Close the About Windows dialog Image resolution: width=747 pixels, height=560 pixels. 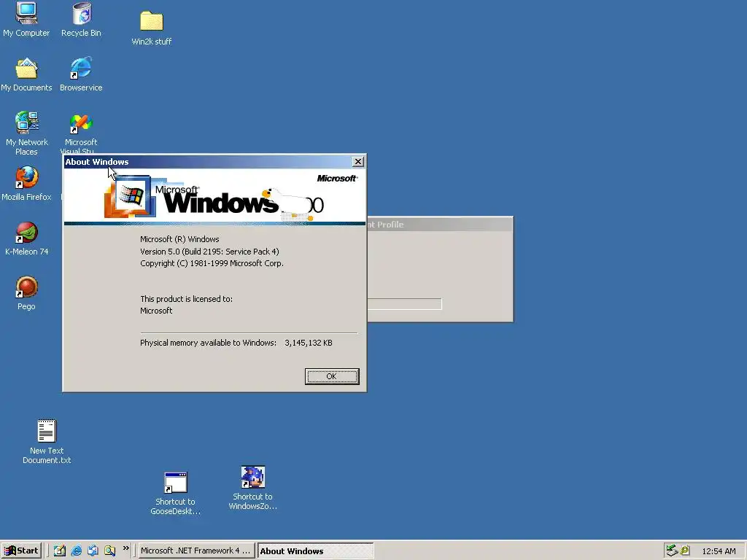tap(357, 162)
